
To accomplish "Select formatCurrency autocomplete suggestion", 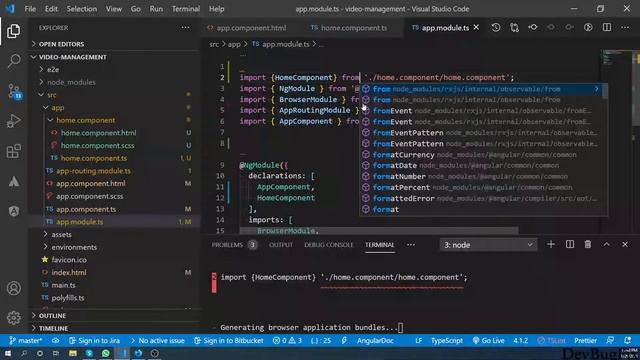I will 482,155.
